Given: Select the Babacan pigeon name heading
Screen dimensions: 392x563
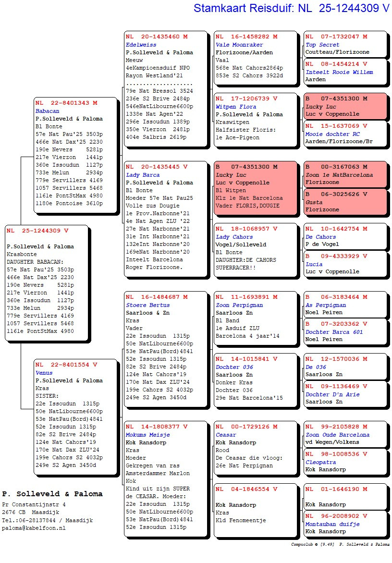Looking at the screenshot, I should (47, 111).
